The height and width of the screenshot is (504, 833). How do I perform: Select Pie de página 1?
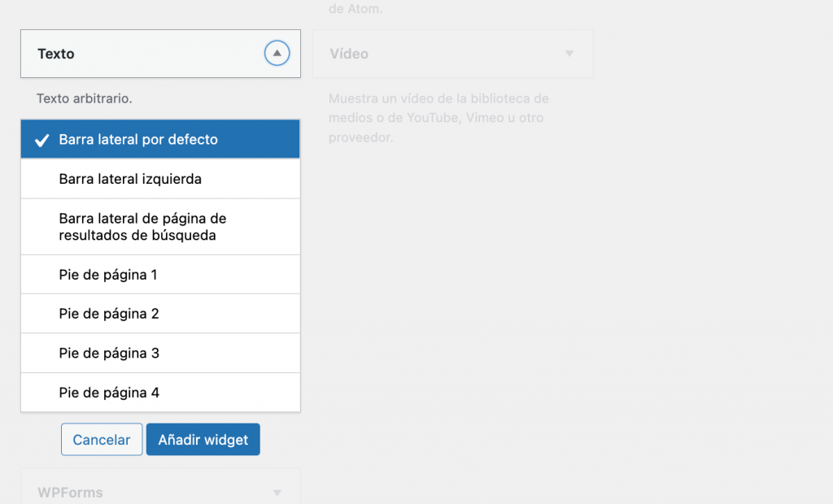(160, 275)
